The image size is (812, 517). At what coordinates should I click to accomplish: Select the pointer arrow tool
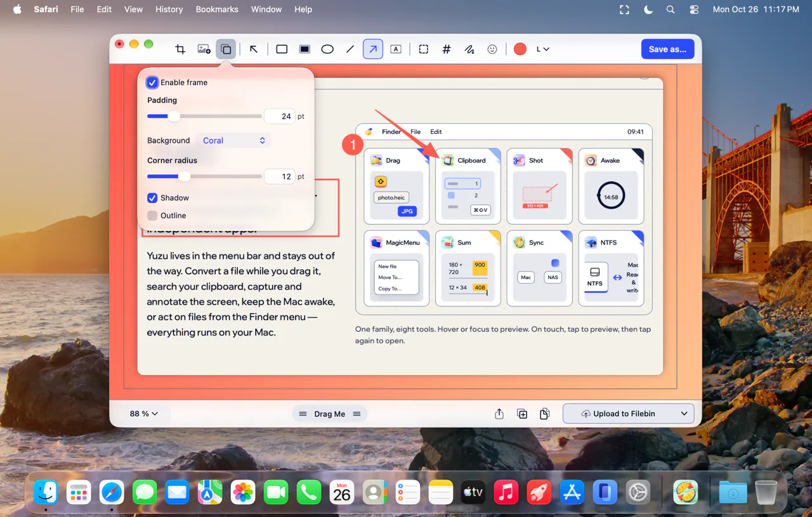click(254, 49)
